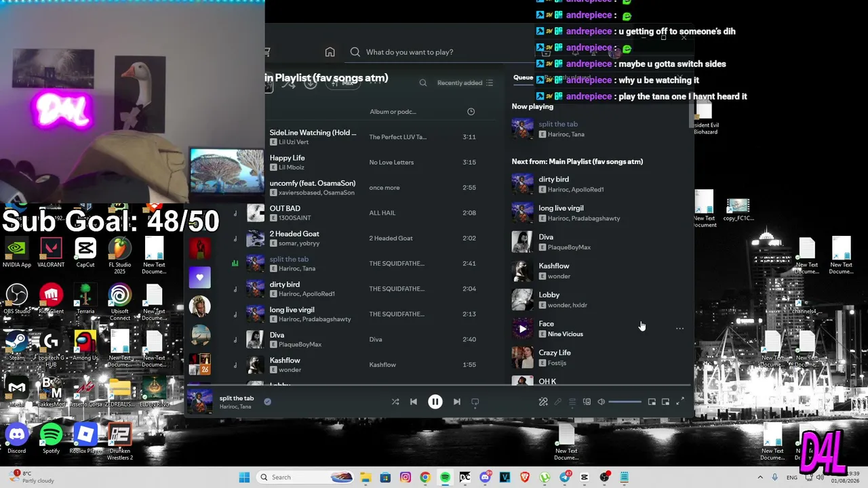
Task: Open Telegram from the taskbar
Action: point(565,477)
